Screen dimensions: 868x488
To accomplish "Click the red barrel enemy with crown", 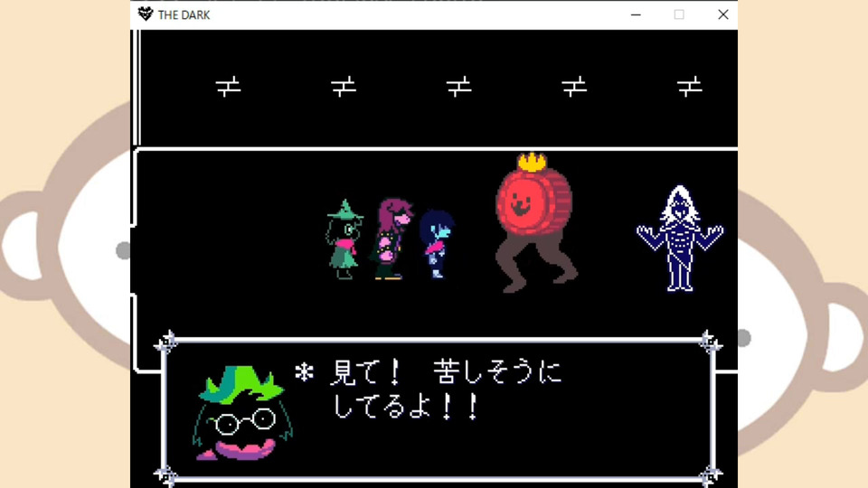I will 534,223.
